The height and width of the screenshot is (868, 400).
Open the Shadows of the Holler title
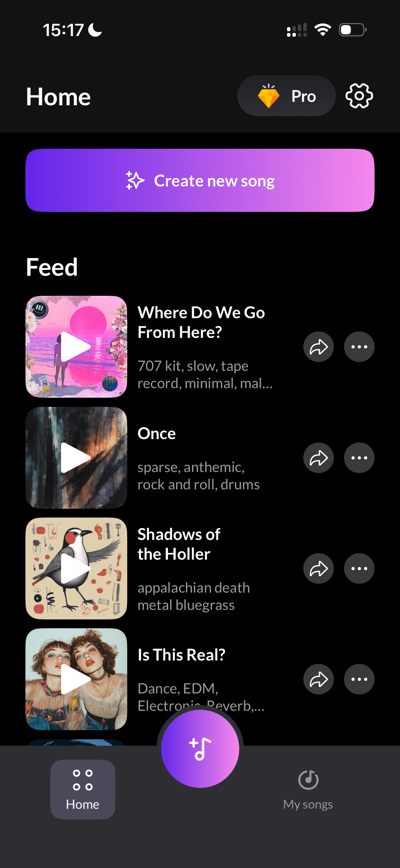coord(179,544)
